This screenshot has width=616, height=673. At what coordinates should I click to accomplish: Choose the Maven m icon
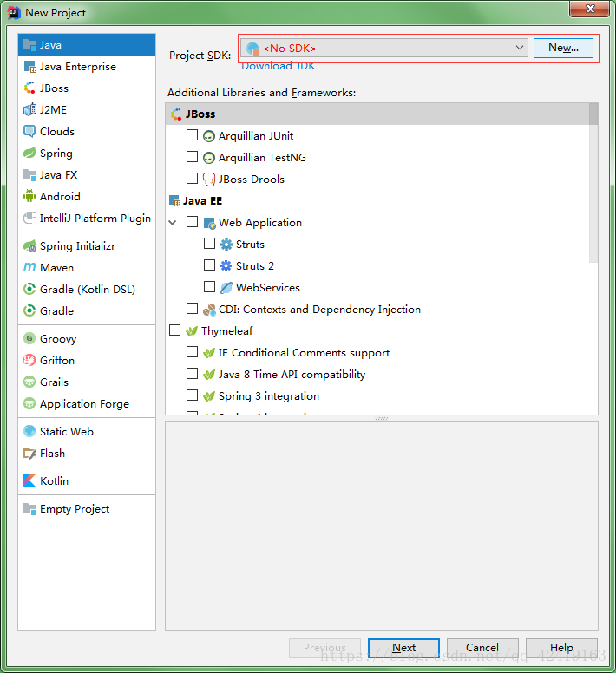coord(29,267)
